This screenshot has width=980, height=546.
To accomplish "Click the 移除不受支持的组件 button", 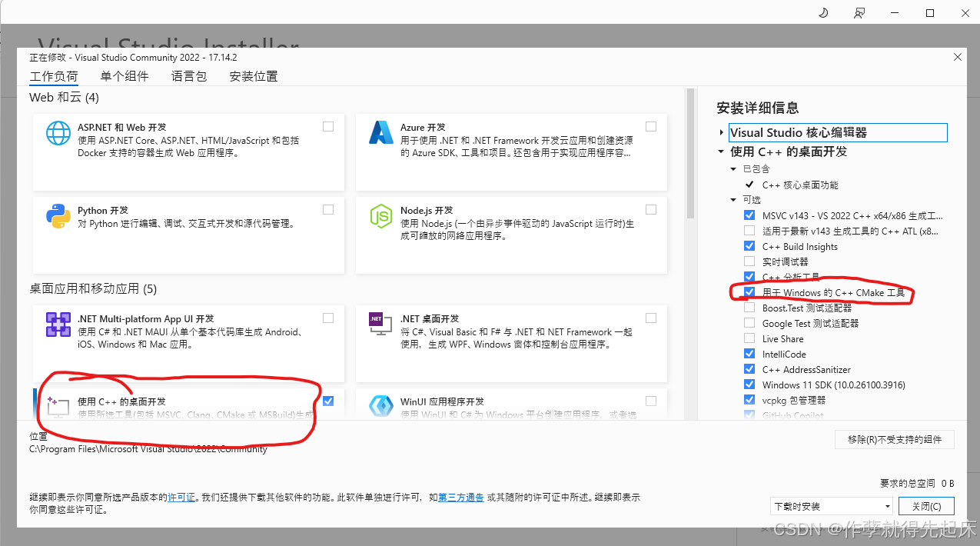I will tap(895, 439).
